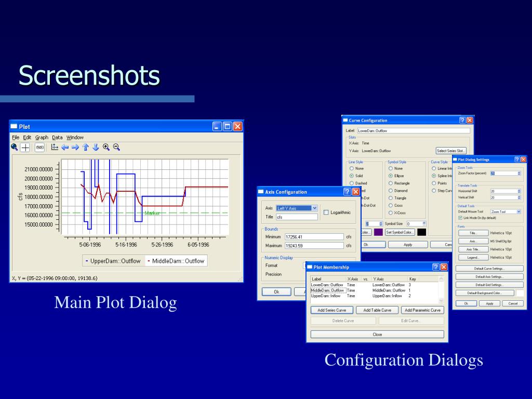Screen dimensions: 532x399
Task: Click the axis configuration toolbar icon
Action: [x=55, y=147]
